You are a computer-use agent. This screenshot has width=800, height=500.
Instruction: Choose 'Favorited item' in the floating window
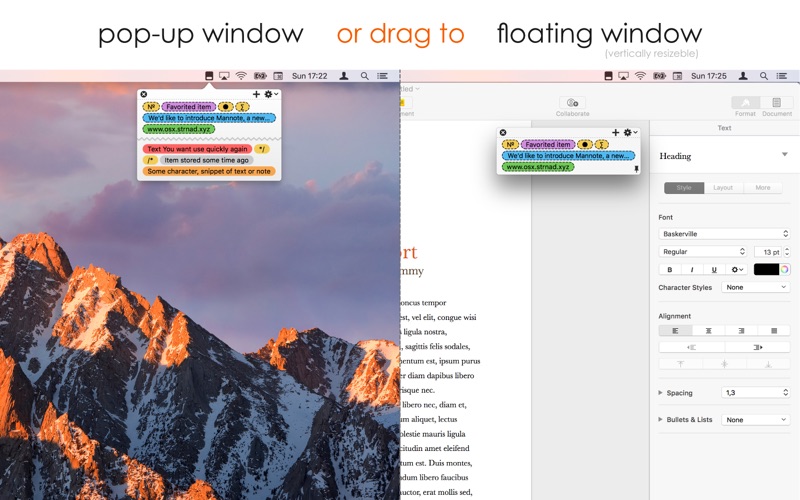[547, 144]
